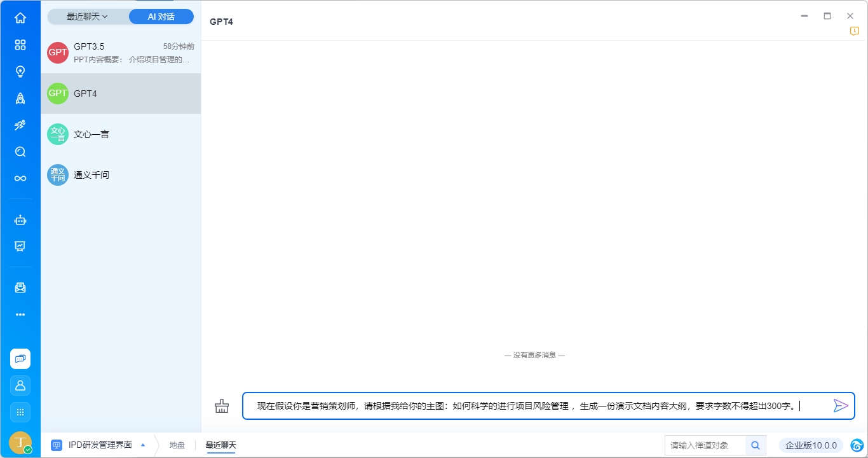Viewport: 868px width, 458px height.
Task: Open the contacts person icon
Action: click(20, 385)
